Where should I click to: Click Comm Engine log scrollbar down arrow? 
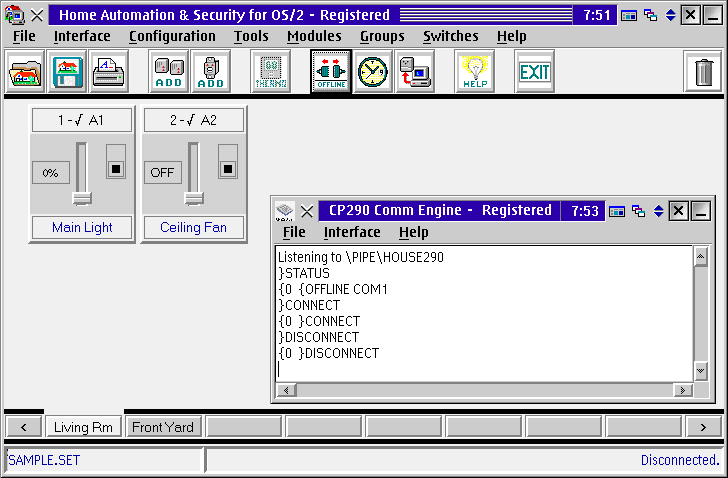(x=700, y=373)
